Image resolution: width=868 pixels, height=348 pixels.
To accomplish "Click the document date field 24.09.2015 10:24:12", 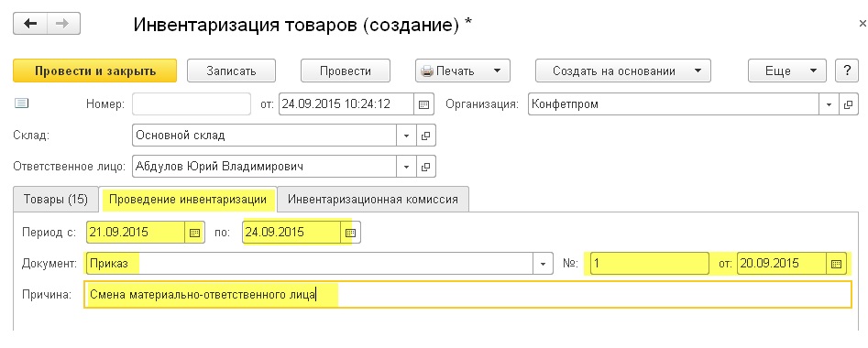I will [346, 104].
